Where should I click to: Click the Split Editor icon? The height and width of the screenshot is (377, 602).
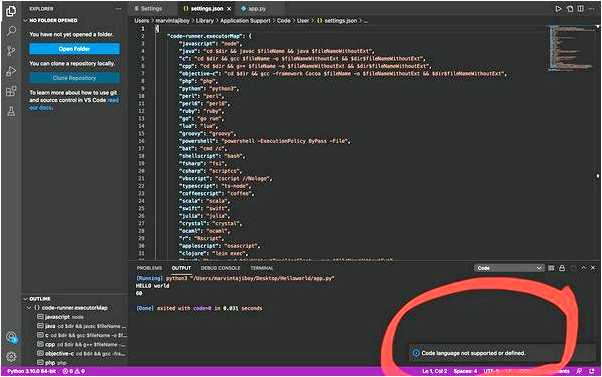point(581,8)
